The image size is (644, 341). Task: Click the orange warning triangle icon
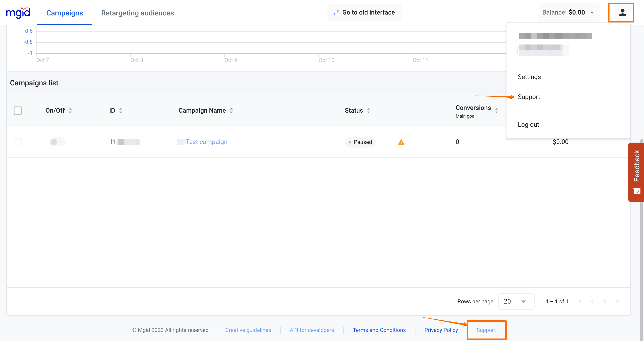pyautogui.click(x=401, y=142)
